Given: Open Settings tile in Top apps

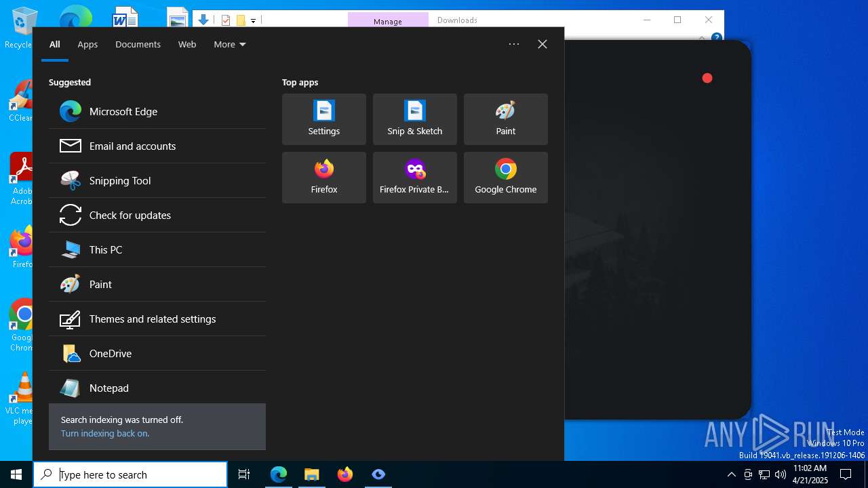Looking at the screenshot, I should click(324, 119).
